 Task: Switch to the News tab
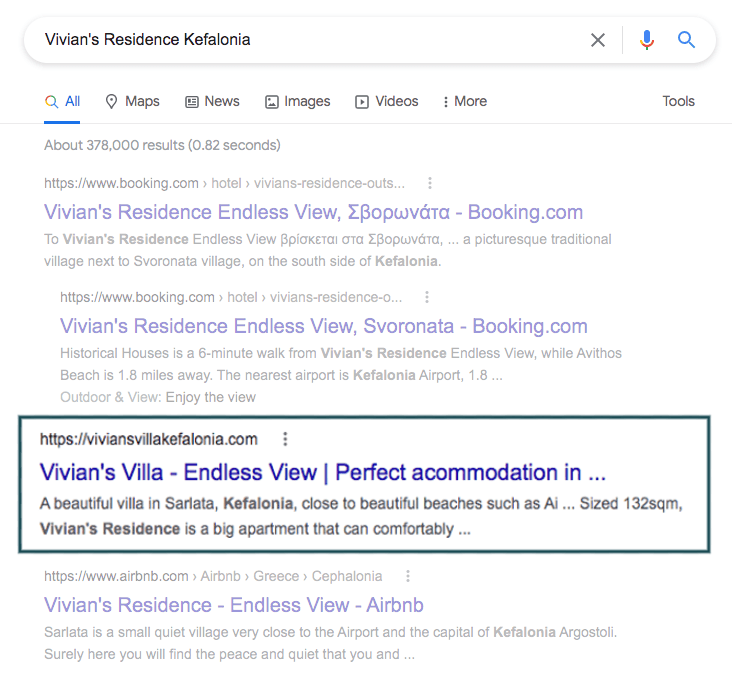coord(212,101)
